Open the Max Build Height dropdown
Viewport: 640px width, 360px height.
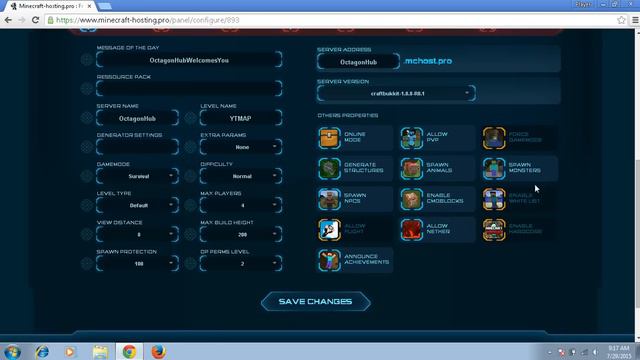pos(241,235)
